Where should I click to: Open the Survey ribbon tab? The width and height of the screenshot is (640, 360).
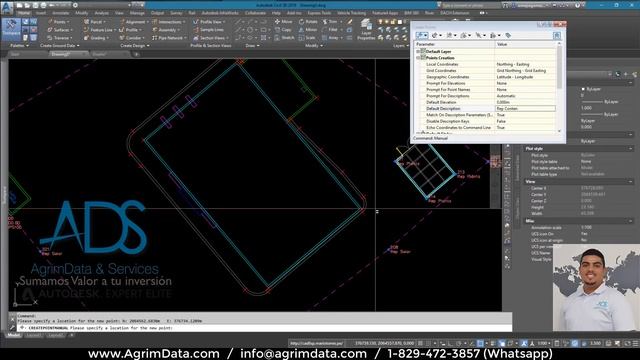coord(176,13)
